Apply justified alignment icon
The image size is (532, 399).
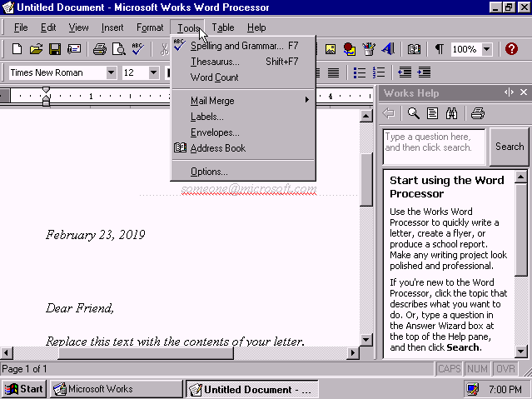click(x=333, y=72)
